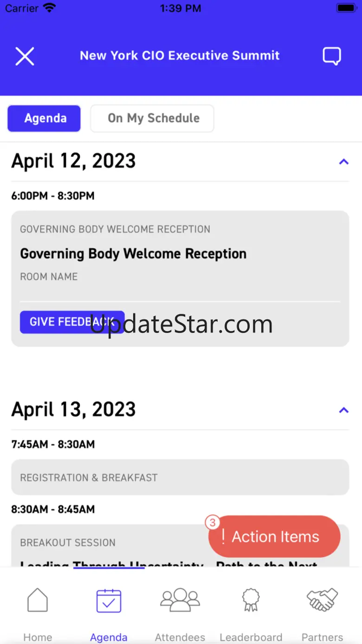Open the chat messages icon
Image resolution: width=362 pixels, height=644 pixels.
(332, 56)
